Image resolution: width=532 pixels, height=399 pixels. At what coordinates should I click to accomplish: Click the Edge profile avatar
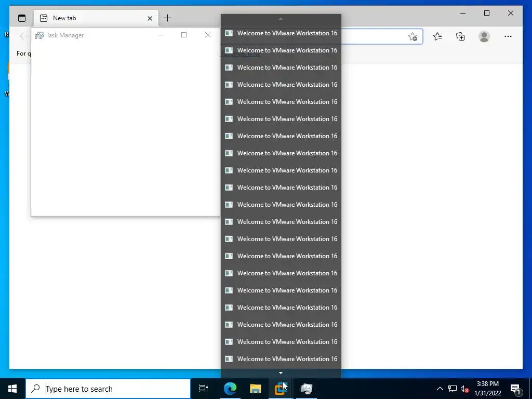tap(484, 36)
